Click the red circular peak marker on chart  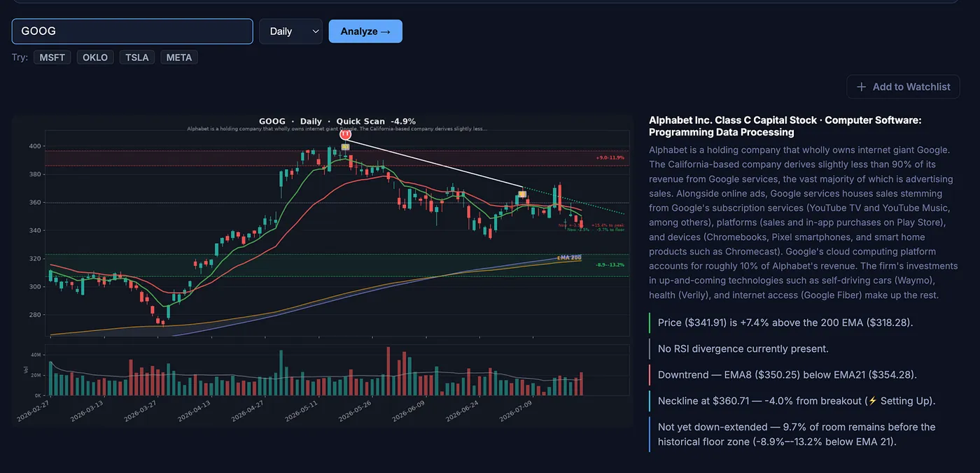[345, 134]
